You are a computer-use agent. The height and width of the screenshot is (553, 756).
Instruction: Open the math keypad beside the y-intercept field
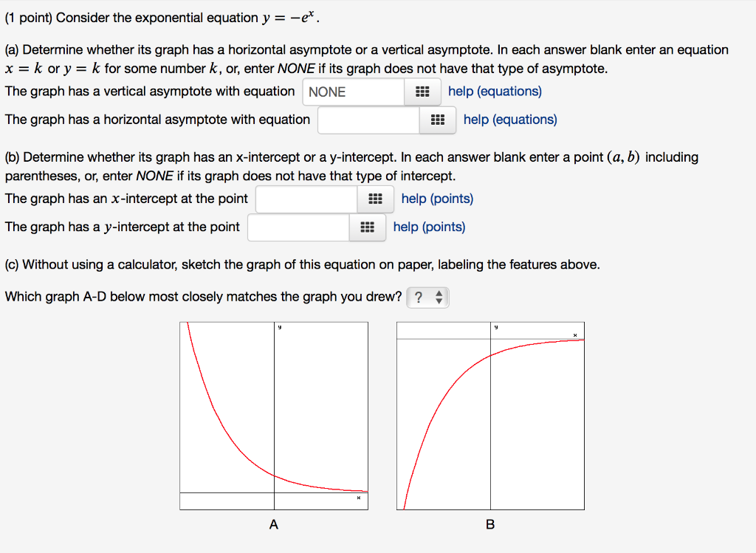(367, 227)
